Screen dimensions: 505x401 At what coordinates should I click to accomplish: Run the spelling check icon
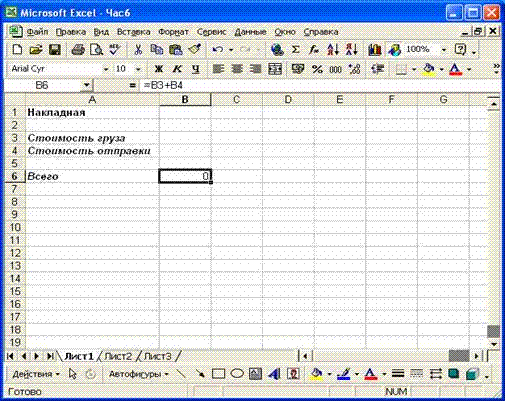(x=115, y=50)
